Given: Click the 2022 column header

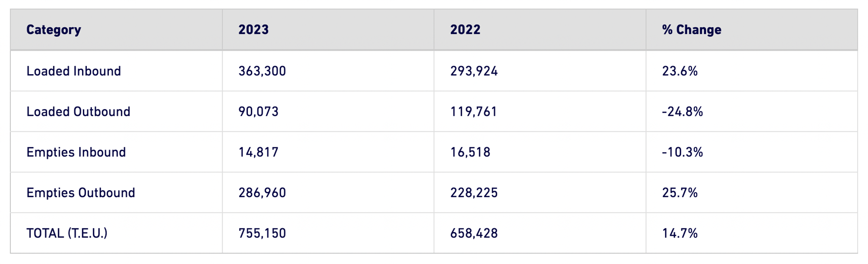Looking at the screenshot, I should 465,29.
